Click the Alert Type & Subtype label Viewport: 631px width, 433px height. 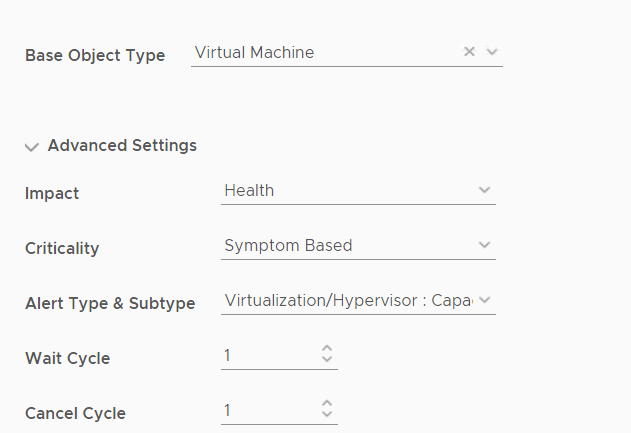110,303
